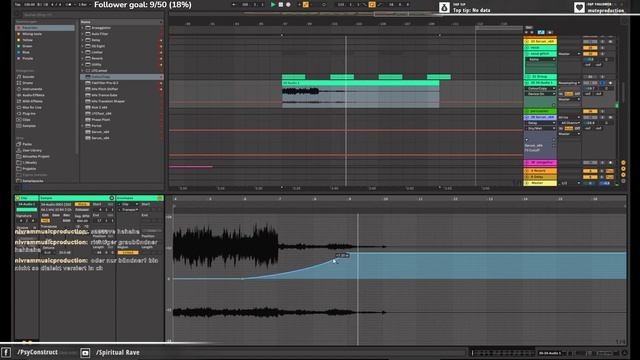Select the vocal glitch track header

click(x=540, y=53)
